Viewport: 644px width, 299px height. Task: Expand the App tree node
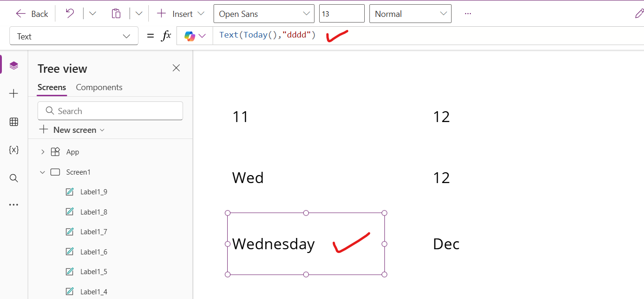43,152
